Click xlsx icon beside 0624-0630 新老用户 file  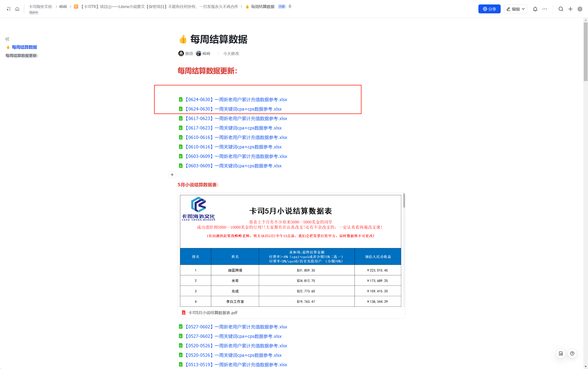pos(180,100)
